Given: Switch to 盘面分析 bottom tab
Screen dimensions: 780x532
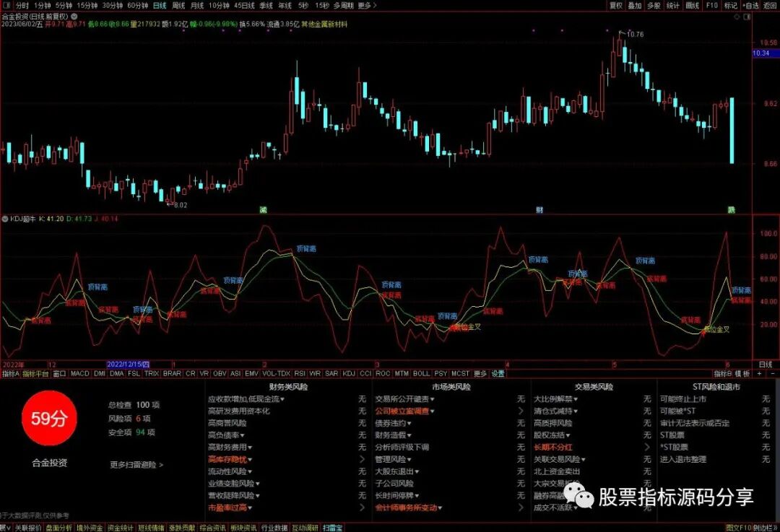Looking at the screenshot, I should [x=58, y=528].
